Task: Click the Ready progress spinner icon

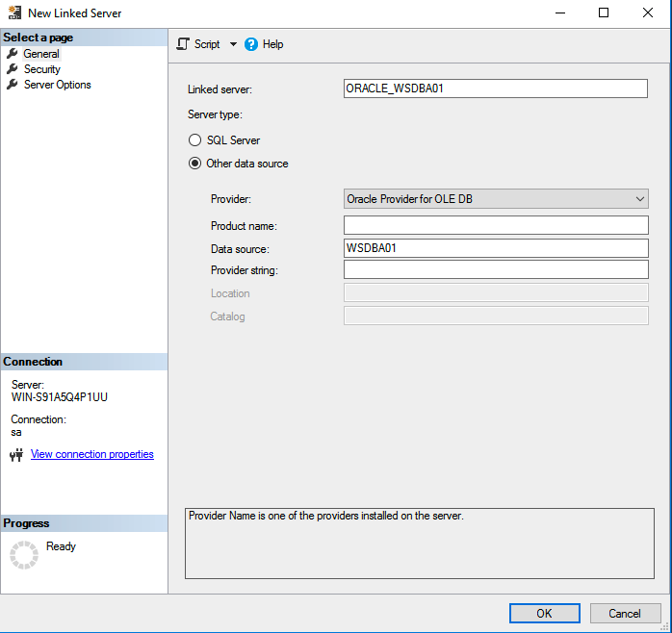Action: point(24,555)
